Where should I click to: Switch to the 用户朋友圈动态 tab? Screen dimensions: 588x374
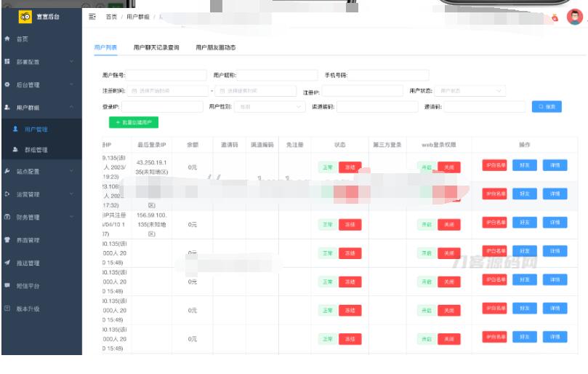(x=216, y=47)
